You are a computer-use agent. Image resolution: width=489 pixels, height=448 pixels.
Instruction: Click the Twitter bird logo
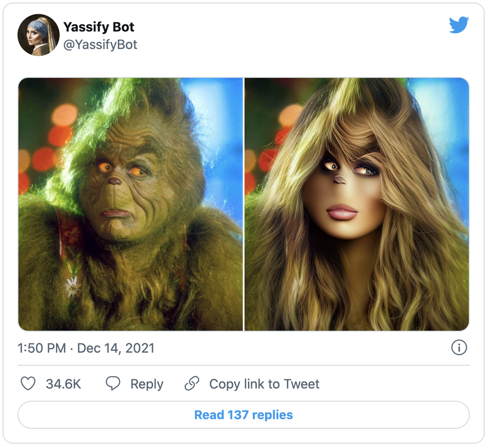(x=459, y=24)
